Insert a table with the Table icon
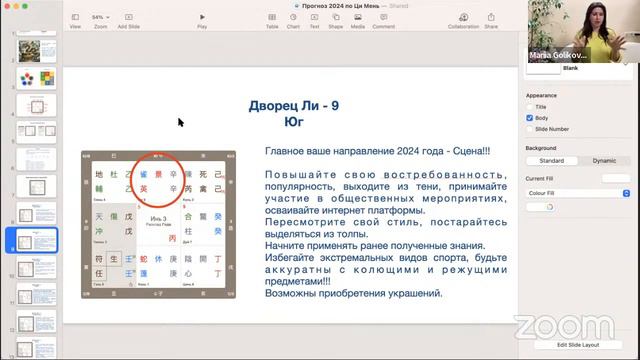 (x=272, y=21)
